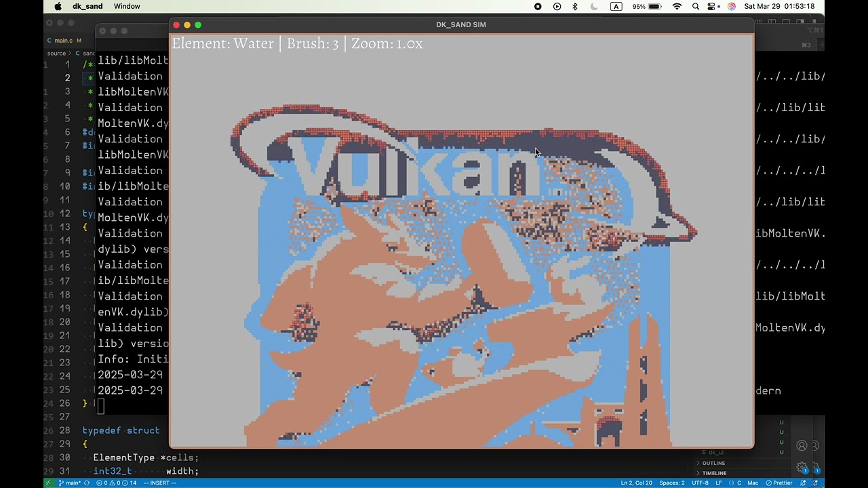Image resolution: width=868 pixels, height=488 pixels.
Task: Click the LF end-of-line selector
Action: point(719,483)
